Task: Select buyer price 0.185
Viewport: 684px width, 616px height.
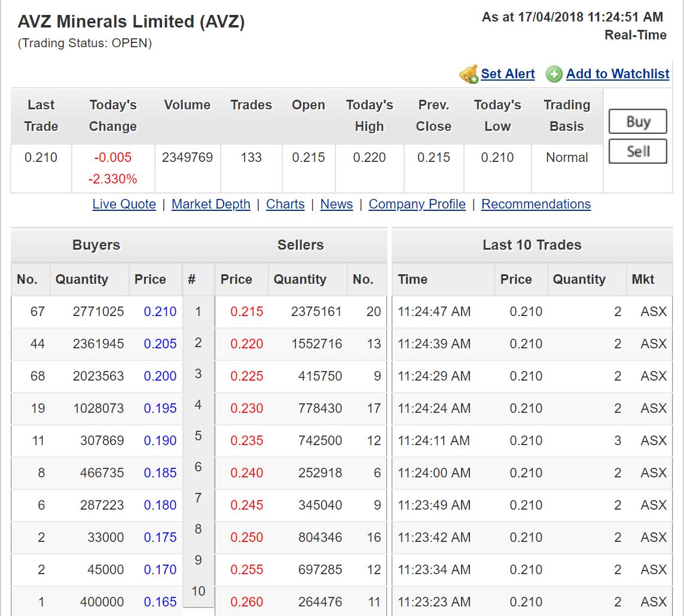Action: tap(160, 473)
